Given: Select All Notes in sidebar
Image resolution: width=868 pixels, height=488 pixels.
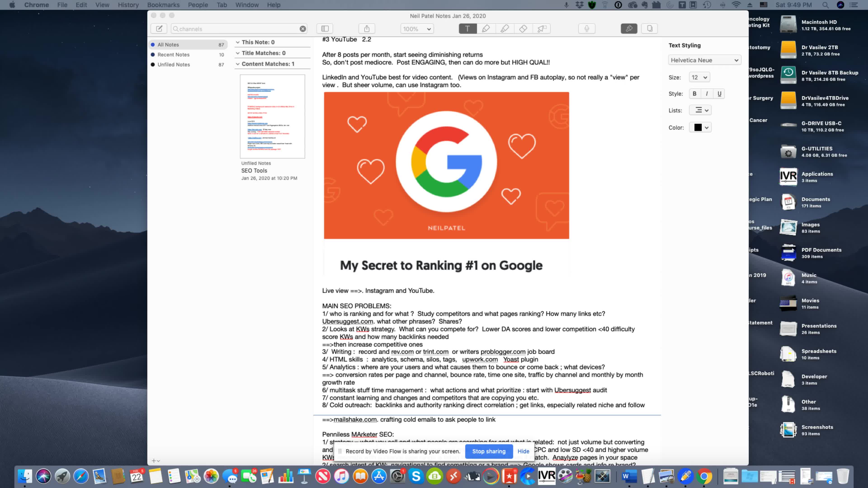Looking at the screenshot, I should click(x=188, y=45).
